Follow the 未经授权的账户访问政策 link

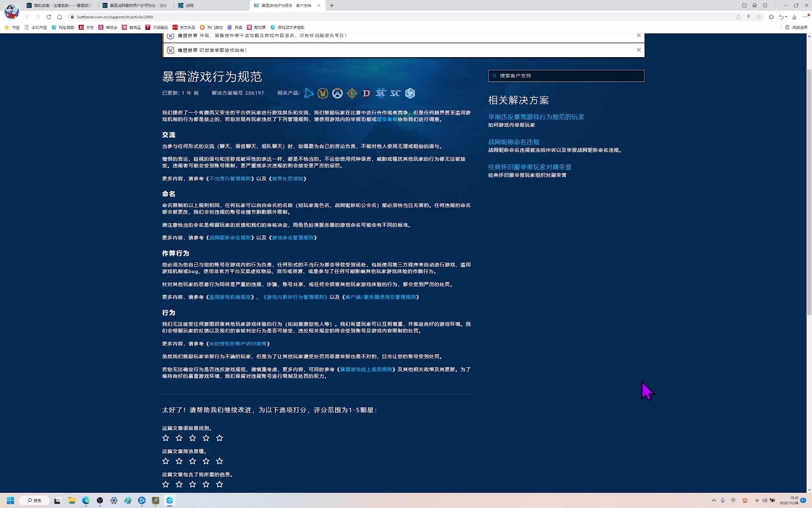tap(238, 344)
